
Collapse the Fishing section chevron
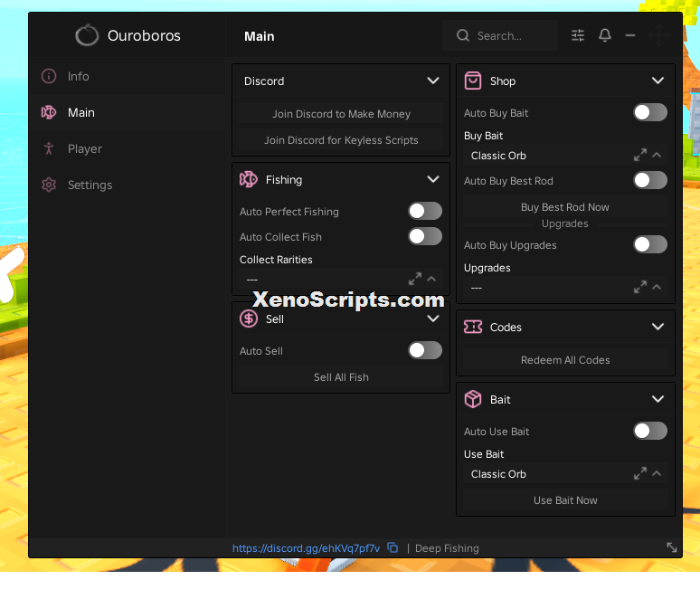[x=432, y=179]
